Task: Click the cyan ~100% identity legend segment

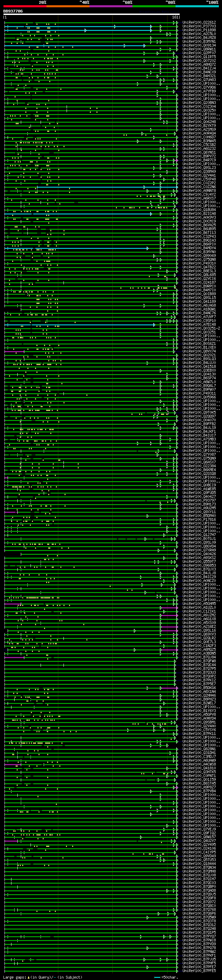Action: point(197,6)
